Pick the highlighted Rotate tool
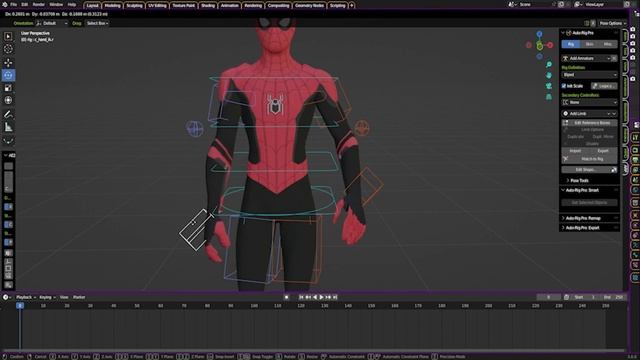The image size is (640, 360). 8,75
